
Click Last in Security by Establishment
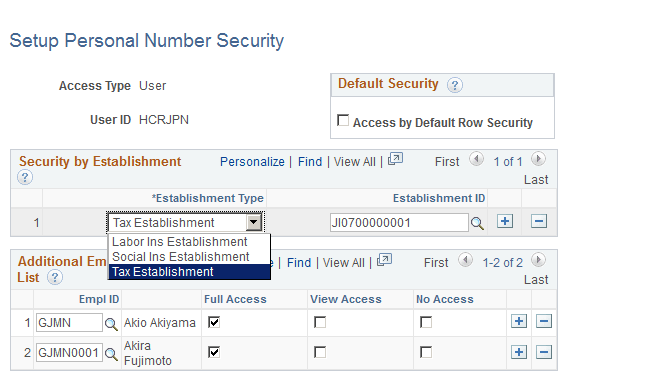536,180
